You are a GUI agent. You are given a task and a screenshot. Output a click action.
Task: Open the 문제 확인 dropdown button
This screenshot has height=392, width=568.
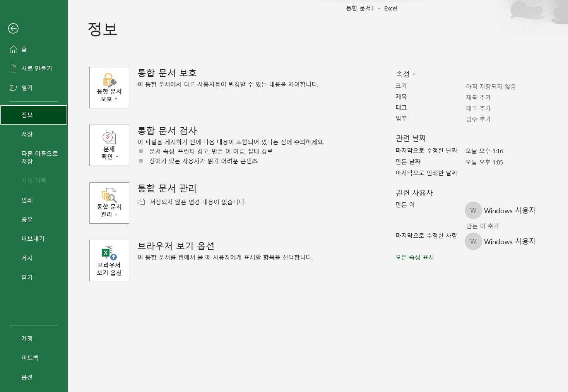(x=109, y=145)
